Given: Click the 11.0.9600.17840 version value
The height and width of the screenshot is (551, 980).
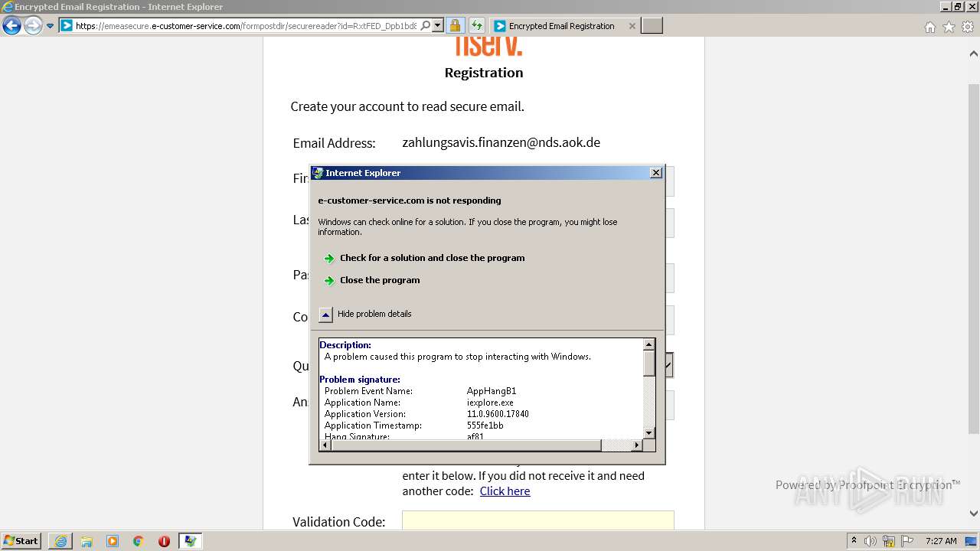Looking at the screenshot, I should coord(498,414).
